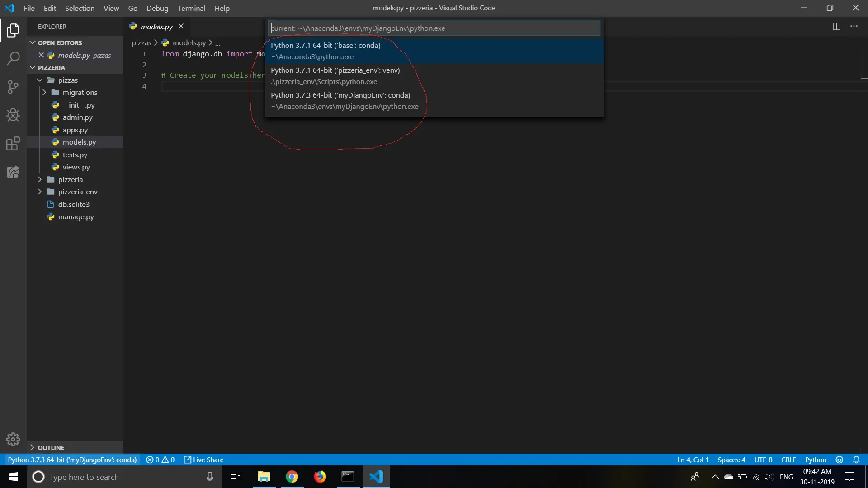Screen dimensions: 868x488
Task: Open the editor More Actions ellipsis
Action: [x=854, y=26]
